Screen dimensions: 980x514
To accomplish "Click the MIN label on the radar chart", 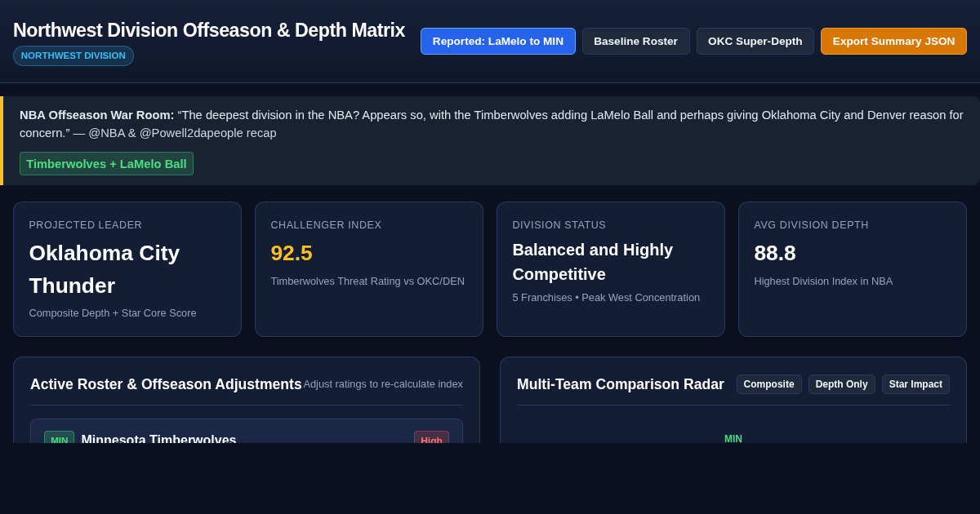I will tap(733, 439).
